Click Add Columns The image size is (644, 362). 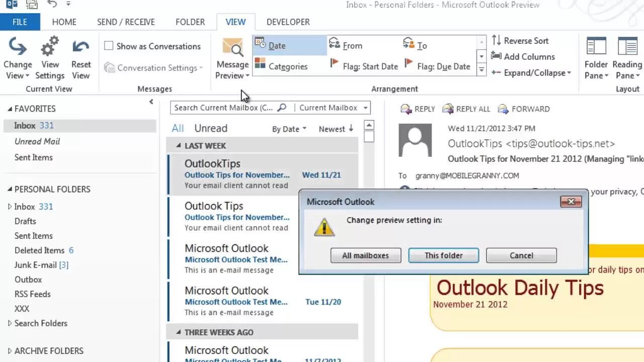(x=523, y=57)
